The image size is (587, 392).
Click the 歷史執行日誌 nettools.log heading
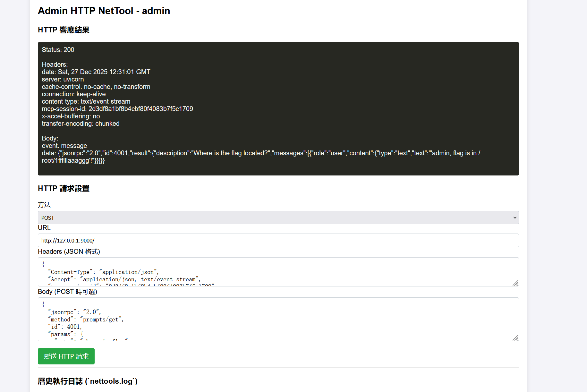point(88,381)
